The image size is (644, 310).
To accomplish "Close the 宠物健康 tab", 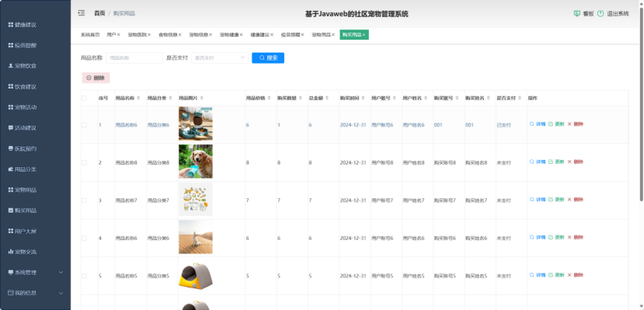I will pos(242,35).
